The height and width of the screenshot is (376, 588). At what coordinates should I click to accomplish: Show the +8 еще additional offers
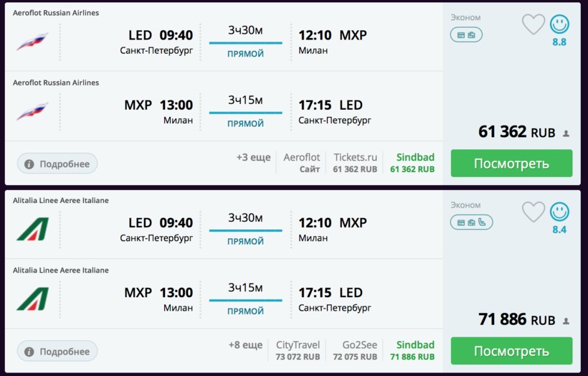click(245, 345)
